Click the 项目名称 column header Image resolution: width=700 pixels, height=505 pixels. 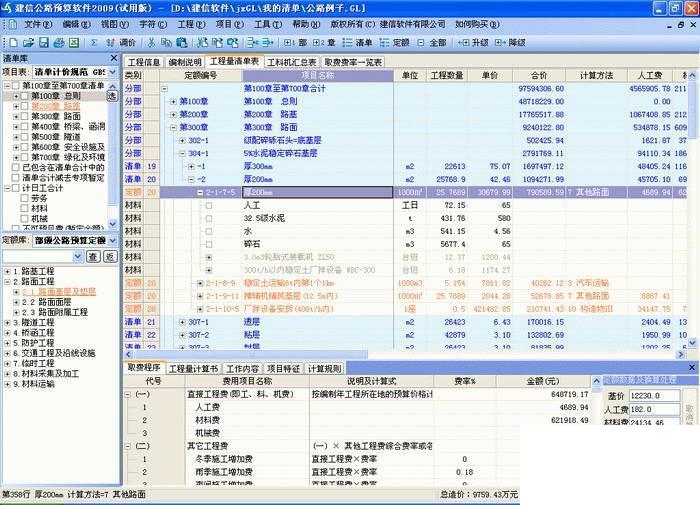click(317, 75)
